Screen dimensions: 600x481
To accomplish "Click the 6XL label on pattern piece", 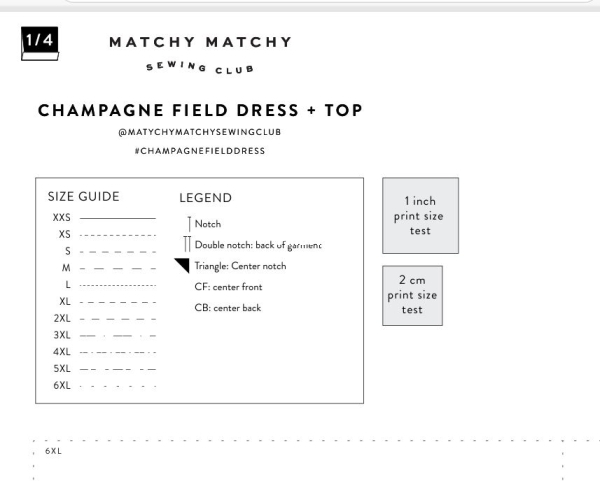I will coord(53,451).
